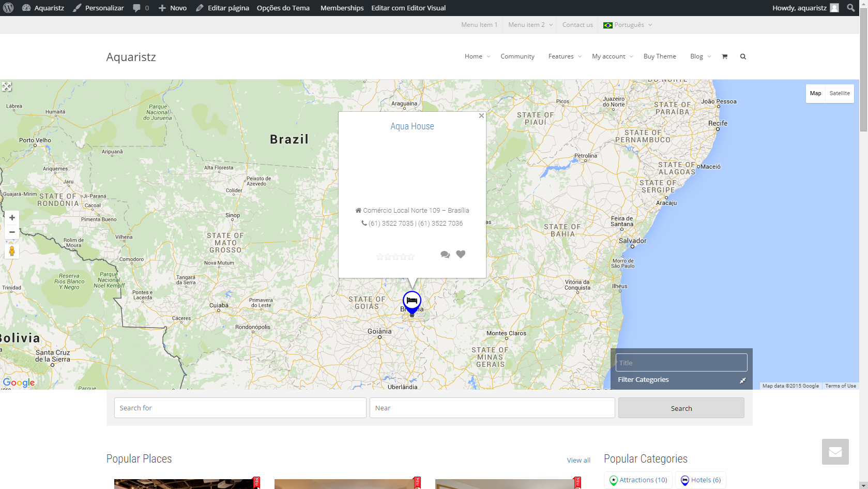Open the Community menu item
This screenshot has height=489, width=868.
click(517, 56)
